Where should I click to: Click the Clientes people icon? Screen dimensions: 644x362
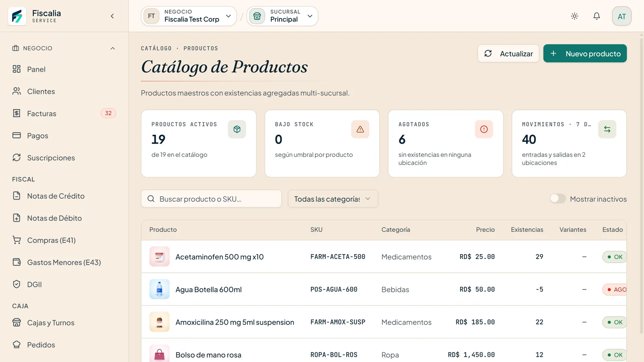tap(17, 91)
